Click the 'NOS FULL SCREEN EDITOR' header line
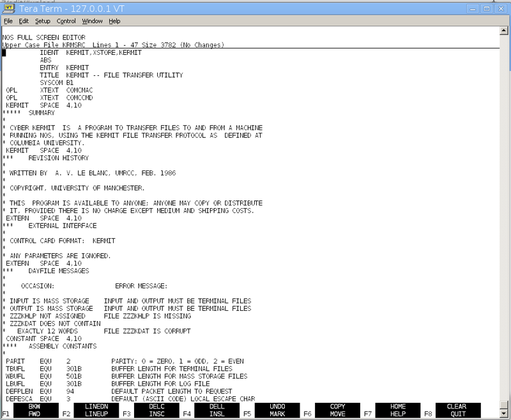Screen dimensions: 511x420 point(43,38)
